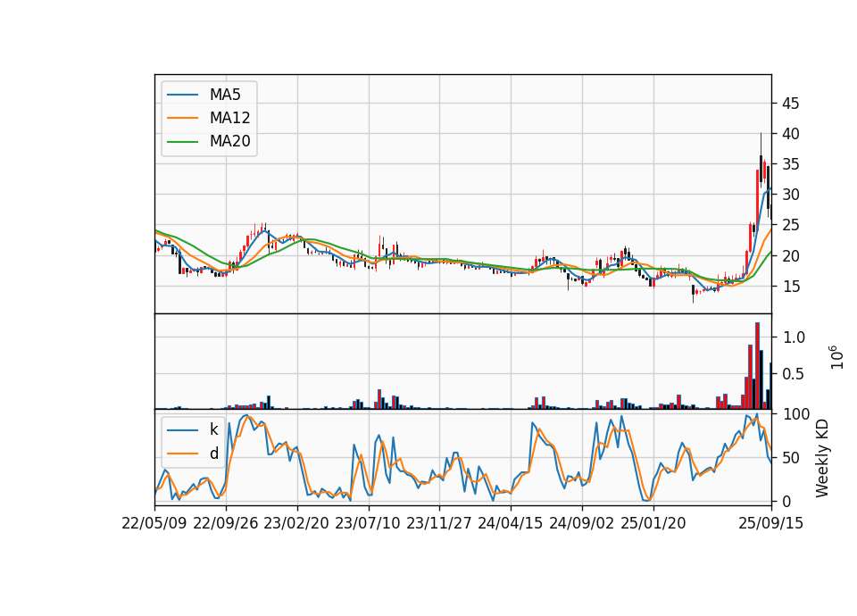Click the price axis value 25

click(791, 225)
